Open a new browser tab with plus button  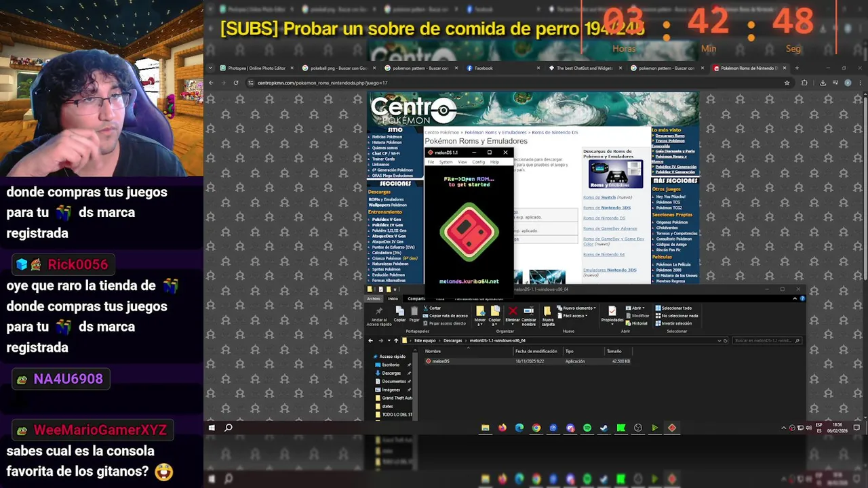pyautogui.click(x=797, y=68)
